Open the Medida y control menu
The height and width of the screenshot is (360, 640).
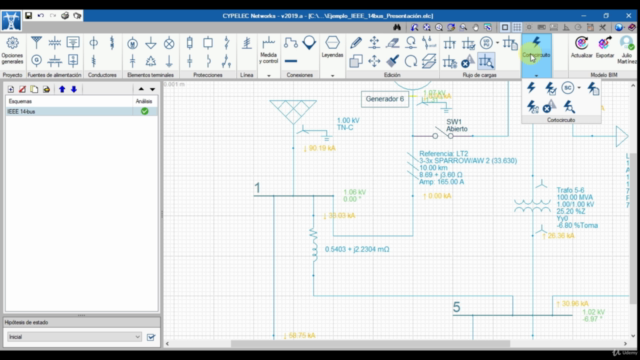[x=269, y=50]
